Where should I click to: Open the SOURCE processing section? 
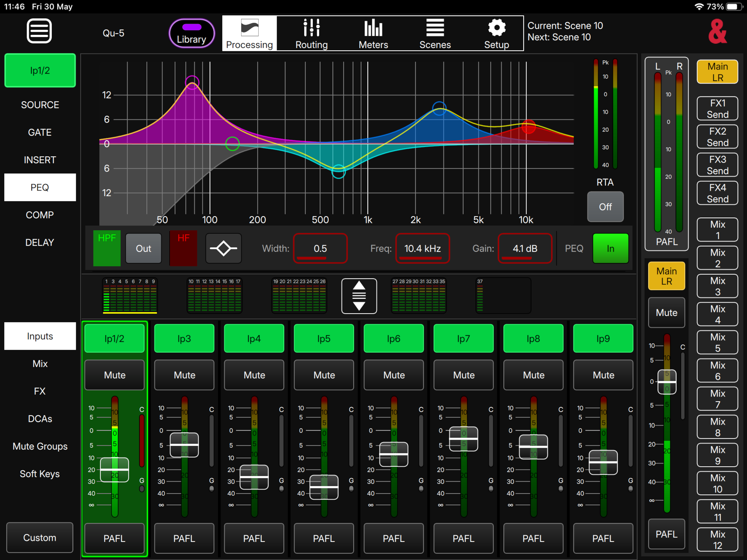click(x=40, y=105)
